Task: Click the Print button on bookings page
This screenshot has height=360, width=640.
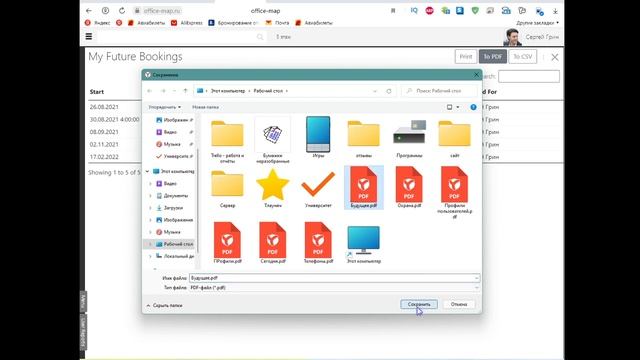Action: [466, 57]
